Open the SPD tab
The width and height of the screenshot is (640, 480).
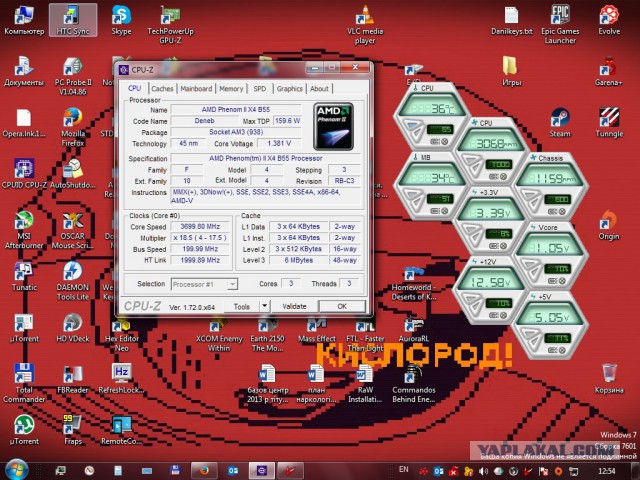pos(260,89)
